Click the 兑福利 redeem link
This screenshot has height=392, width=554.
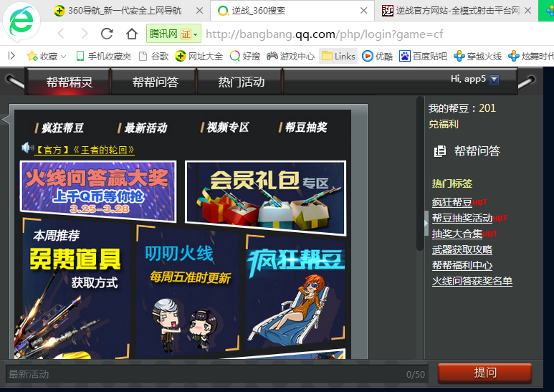pos(444,124)
